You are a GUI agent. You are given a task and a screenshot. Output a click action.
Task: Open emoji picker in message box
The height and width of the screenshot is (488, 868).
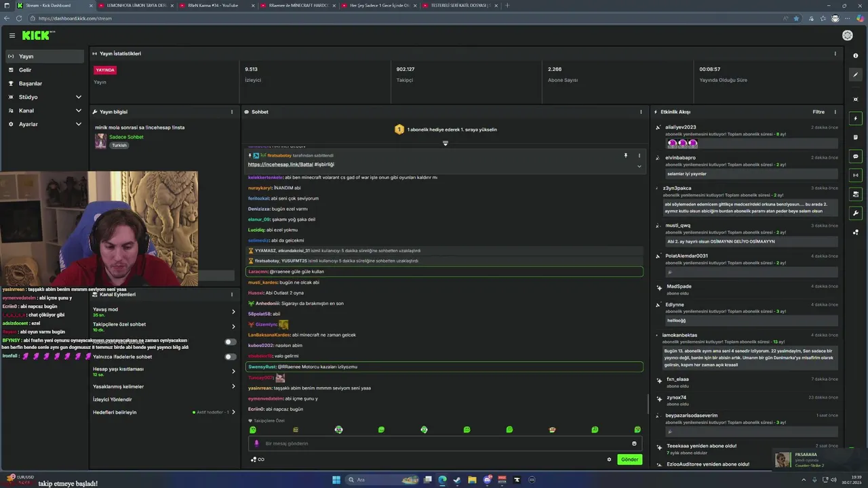coord(634,443)
